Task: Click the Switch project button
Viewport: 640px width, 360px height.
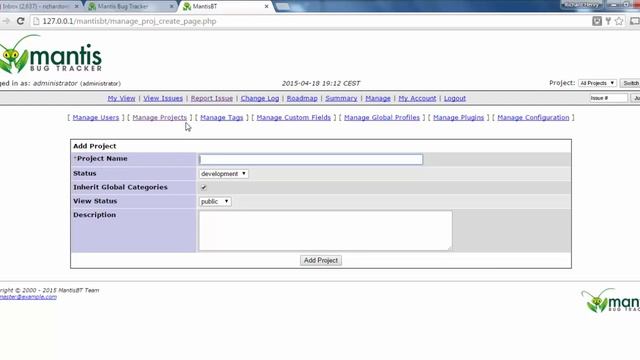Action: (x=631, y=83)
